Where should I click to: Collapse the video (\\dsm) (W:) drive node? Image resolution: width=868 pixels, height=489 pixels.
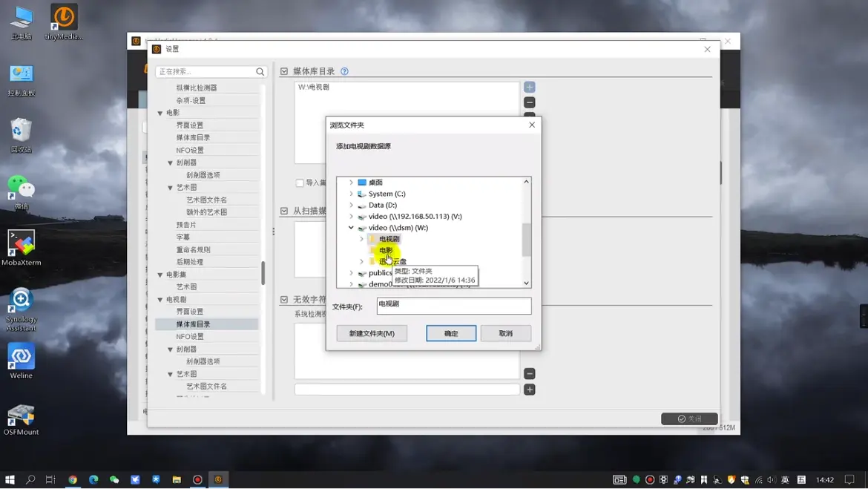pyautogui.click(x=351, y=228)
